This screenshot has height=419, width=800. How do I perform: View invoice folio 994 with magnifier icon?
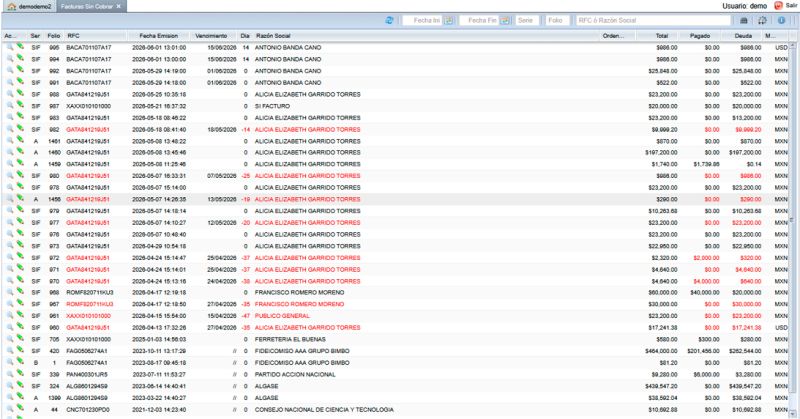(x=10, y=59)
